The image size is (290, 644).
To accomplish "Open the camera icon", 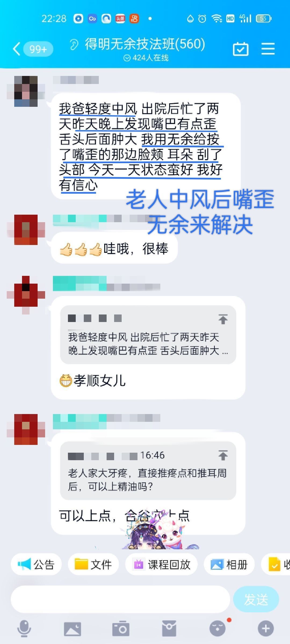I will coord(121,628).
